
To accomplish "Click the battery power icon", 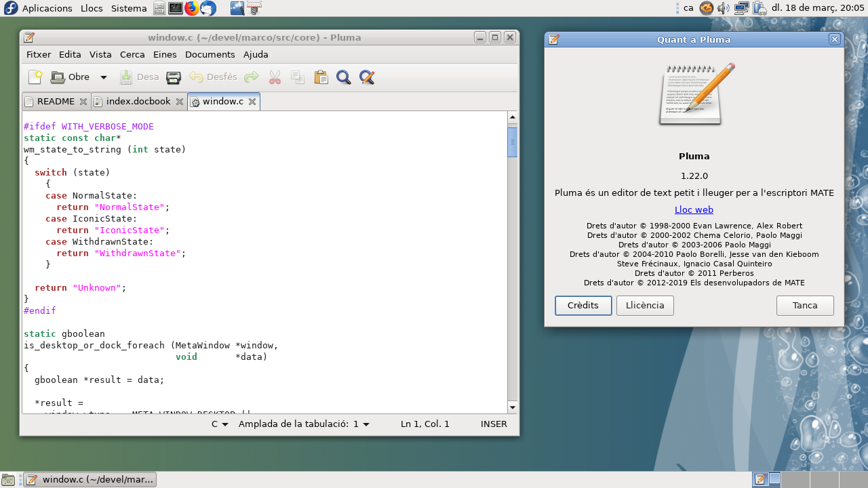I will 759,8.
